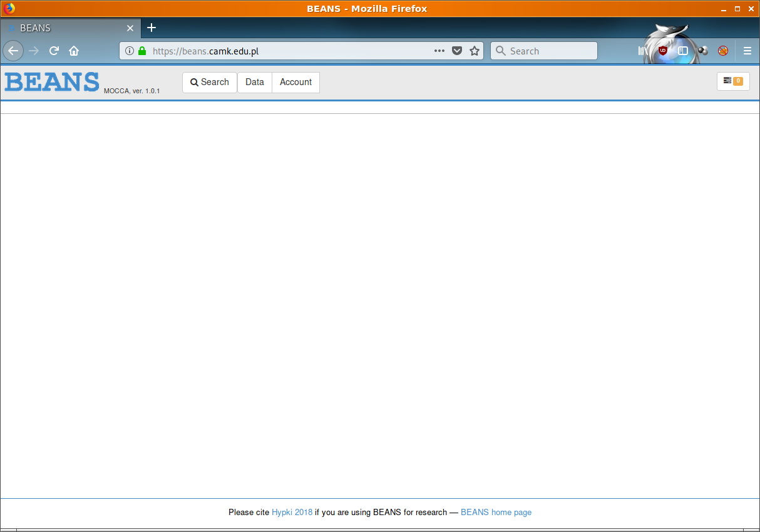
Task: Open the page actions three-dot menu
Action: click(x=439, y=51)
